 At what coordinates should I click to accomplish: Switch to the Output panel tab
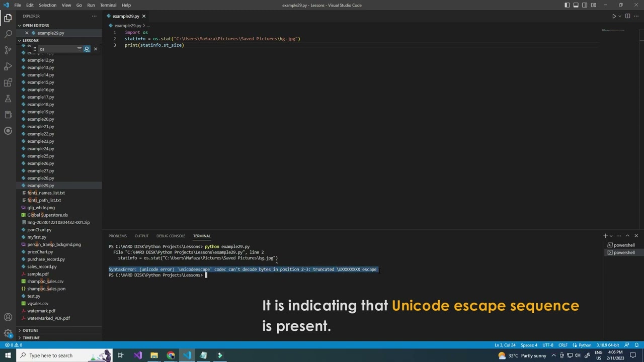pos(141,236)
